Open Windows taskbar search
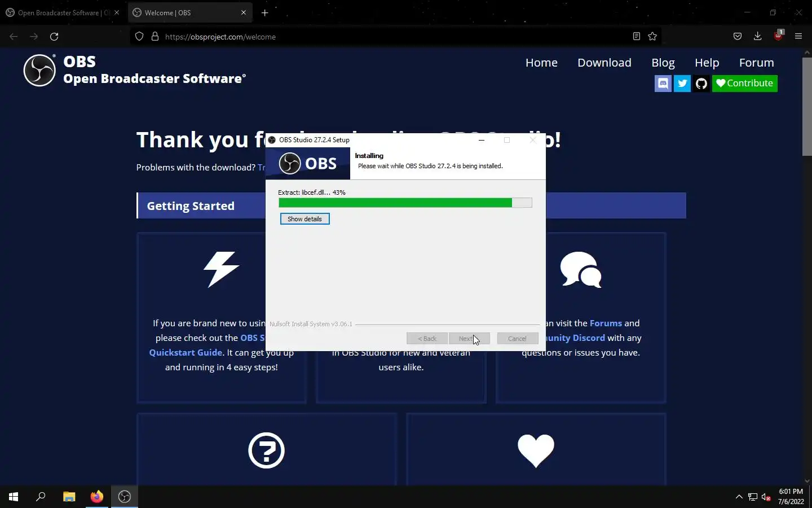812x508 pixels. 41,497
